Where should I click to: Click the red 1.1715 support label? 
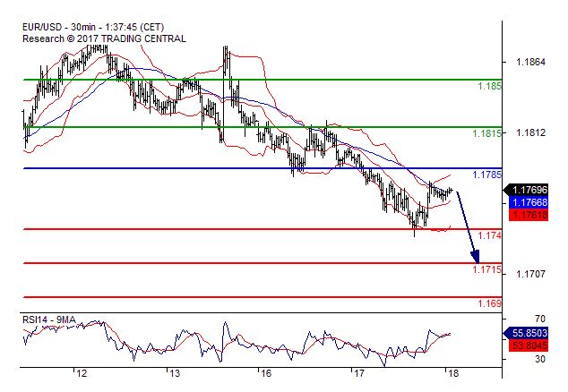pos(487,269)
